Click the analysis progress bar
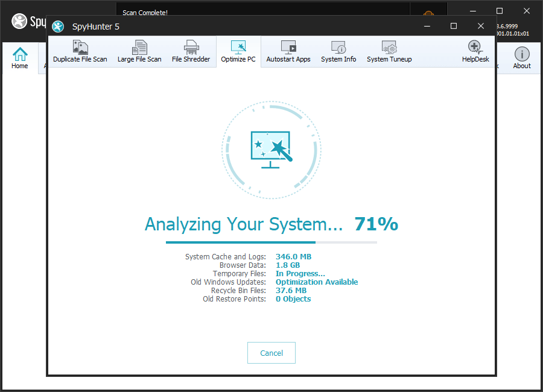Image resolution: width=543 pixels, height=392 pixels. click(271, 242)
